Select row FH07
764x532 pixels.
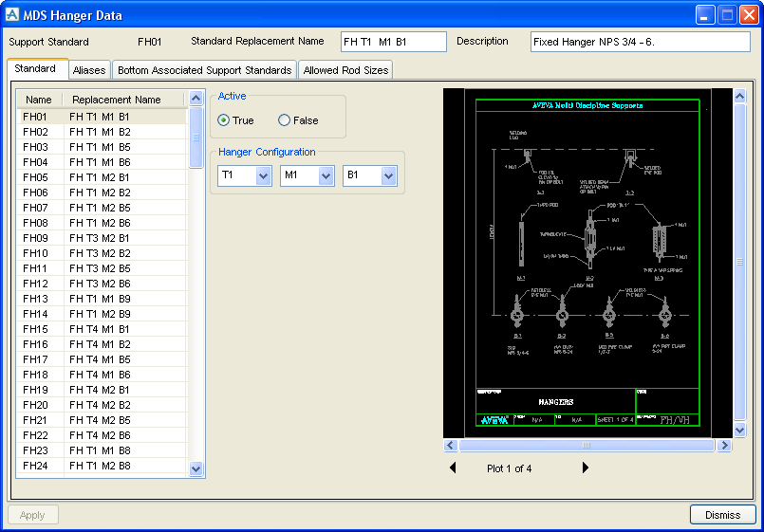coord(102,208)
